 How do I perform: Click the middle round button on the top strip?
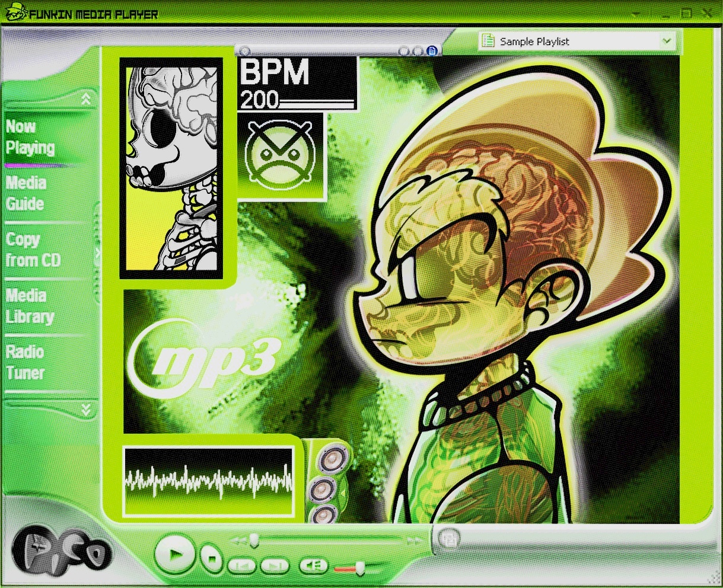pos(418,50)
